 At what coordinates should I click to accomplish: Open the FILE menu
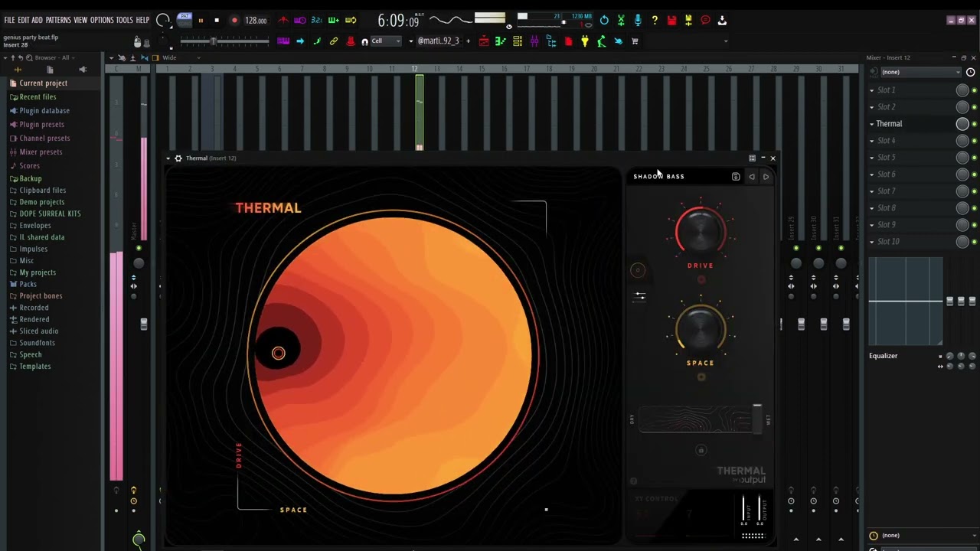point(9,20)
